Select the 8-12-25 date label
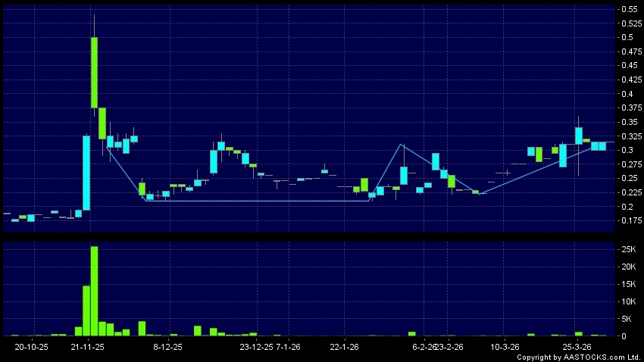Screen dimensions: 644x362 167,347
